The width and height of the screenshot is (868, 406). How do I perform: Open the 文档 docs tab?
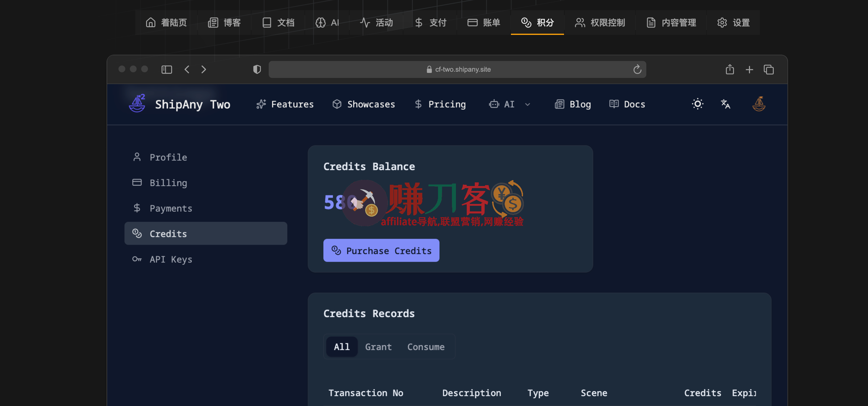pyautogui.click(x=278, y=23)
